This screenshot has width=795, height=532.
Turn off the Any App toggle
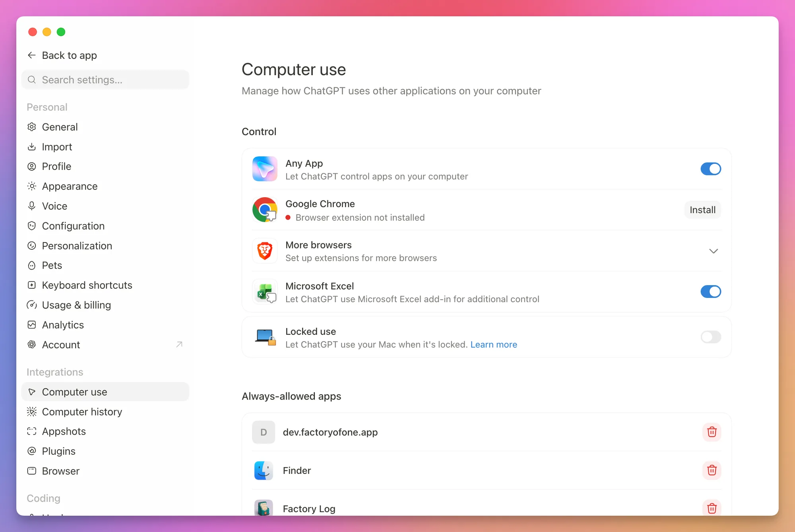coord(711,169)
